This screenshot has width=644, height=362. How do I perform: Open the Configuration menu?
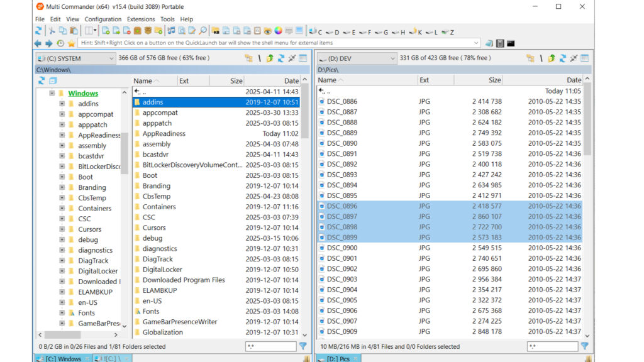pos(103,19)
